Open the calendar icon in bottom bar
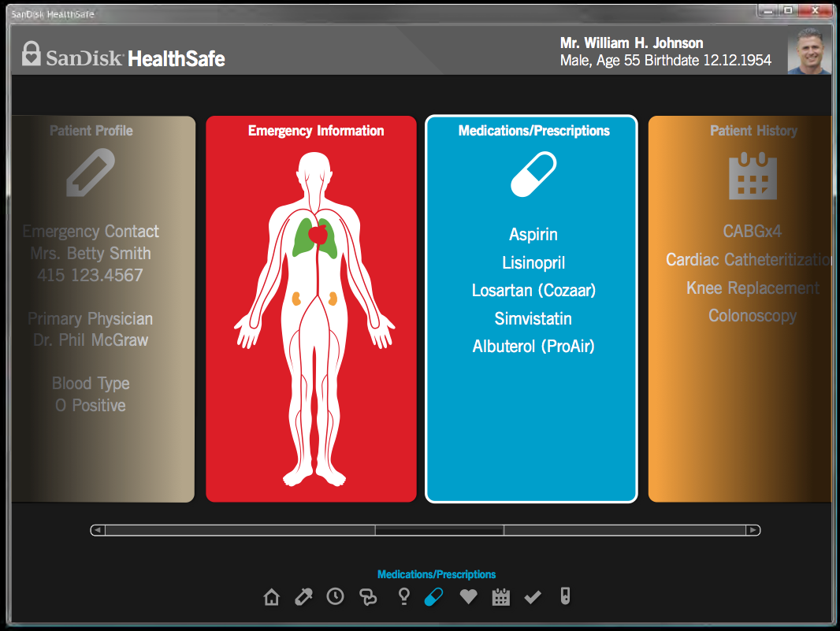840x631 pixels. click(501, 596)
